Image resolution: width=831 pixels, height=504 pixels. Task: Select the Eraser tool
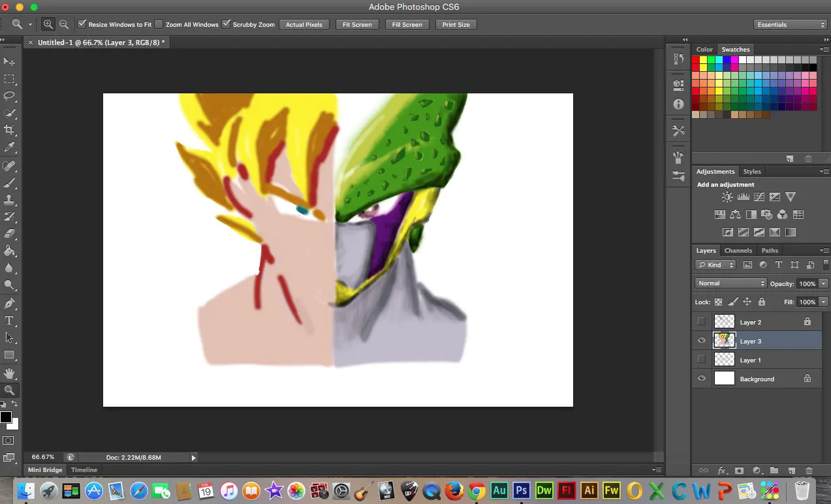[x=9, y=234]
